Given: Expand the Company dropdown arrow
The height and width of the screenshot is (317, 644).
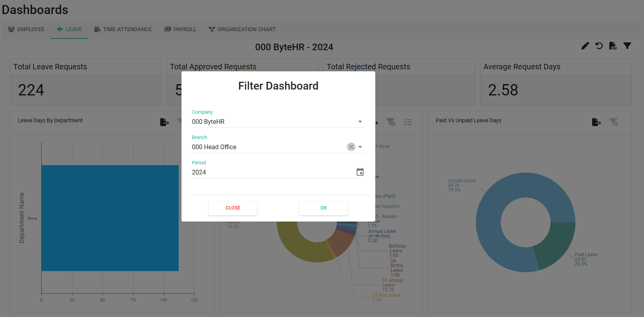Looking at the screenshot, I should pos(360,122).
